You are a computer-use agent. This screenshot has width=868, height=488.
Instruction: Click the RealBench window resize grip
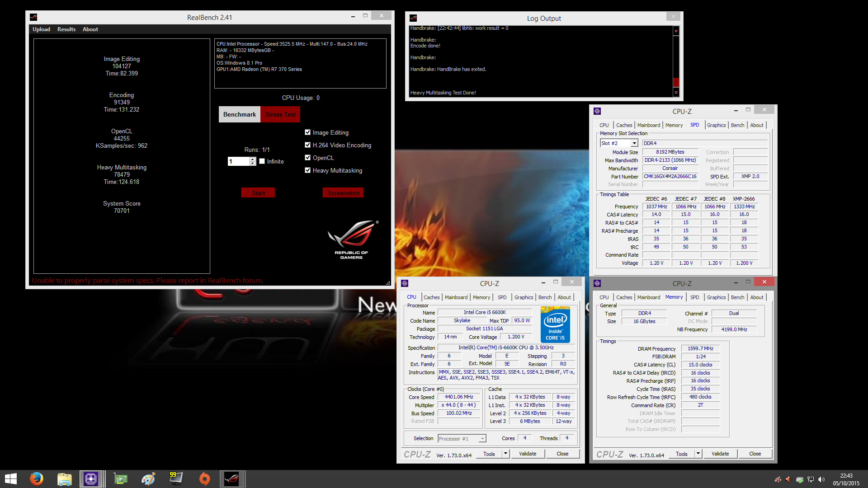point(388,283)
